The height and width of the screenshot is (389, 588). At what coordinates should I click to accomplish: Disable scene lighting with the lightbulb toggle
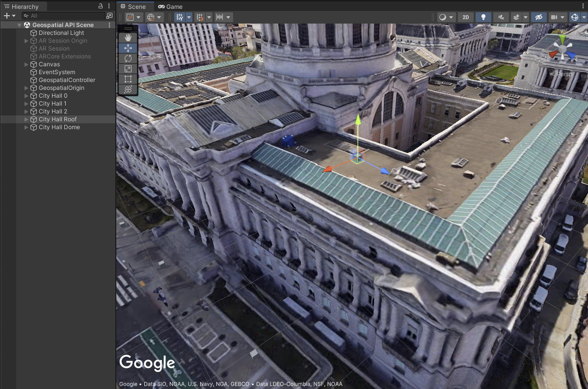pyautogui.click(x=483, y=17)
